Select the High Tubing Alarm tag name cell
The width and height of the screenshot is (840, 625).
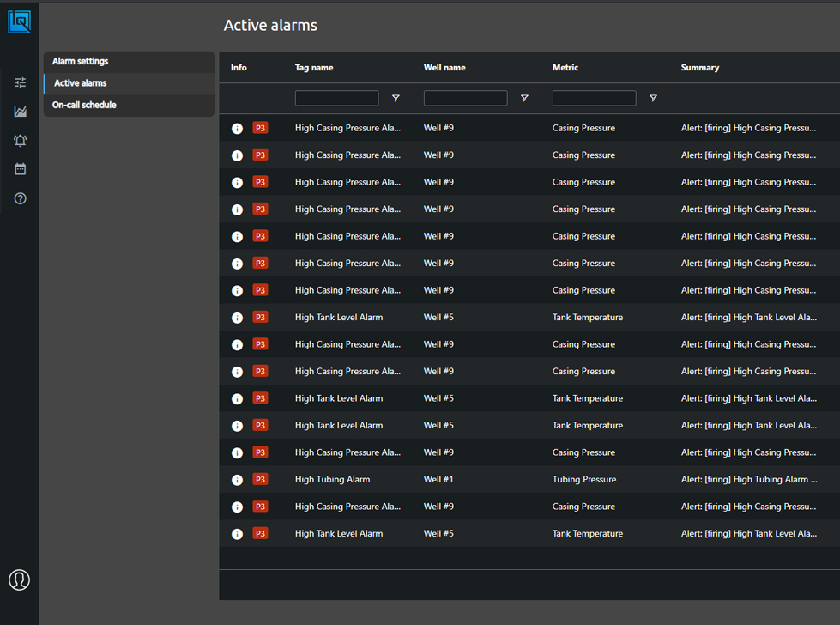click(x=332, y=480)
